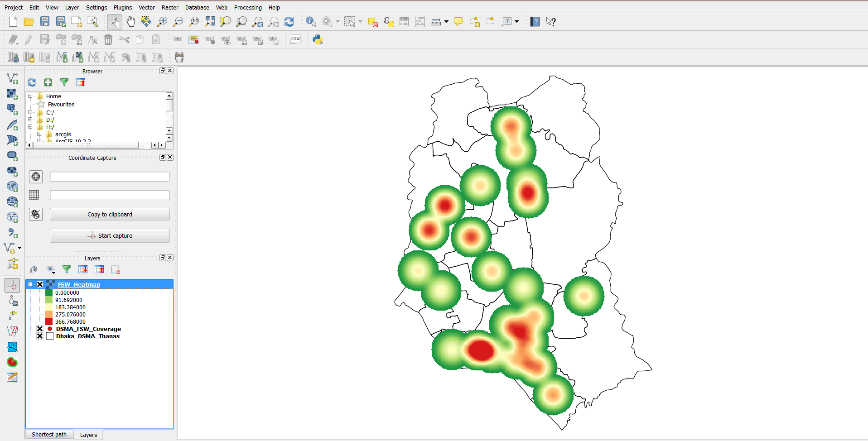Switch to the Shortest path tab

[x=49, y=435]
